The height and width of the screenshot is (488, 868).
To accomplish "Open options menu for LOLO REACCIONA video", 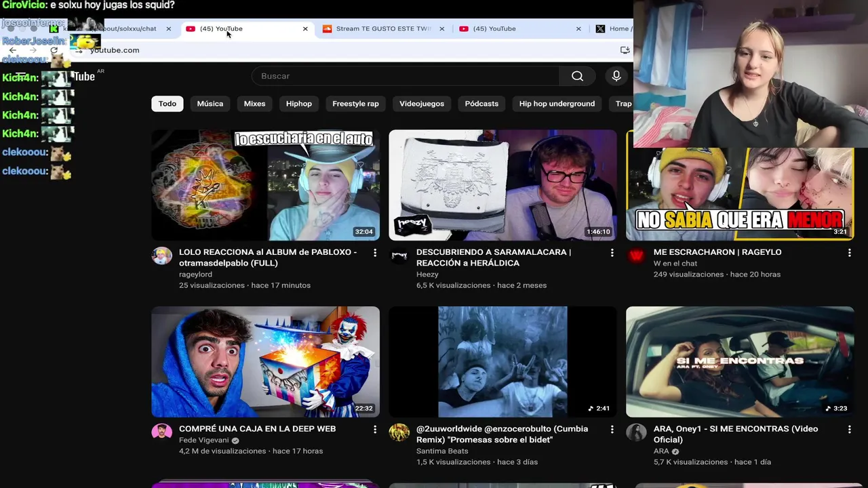I will coord(374,253).
